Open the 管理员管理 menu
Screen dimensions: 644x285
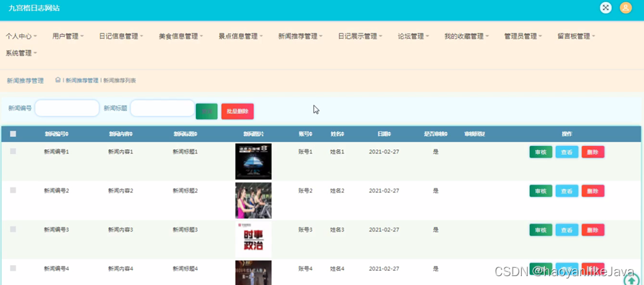pos(523,36)
